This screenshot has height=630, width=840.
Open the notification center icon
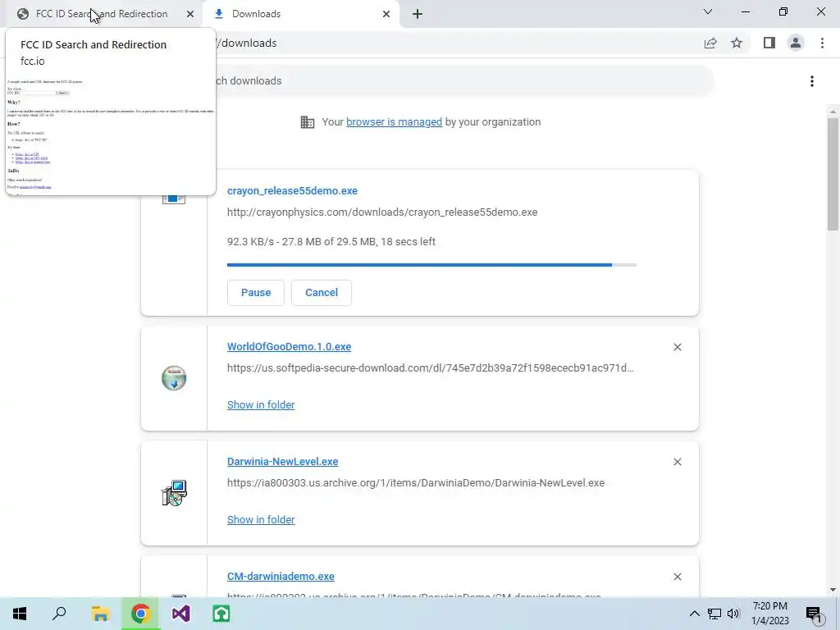tap(814, 614)
